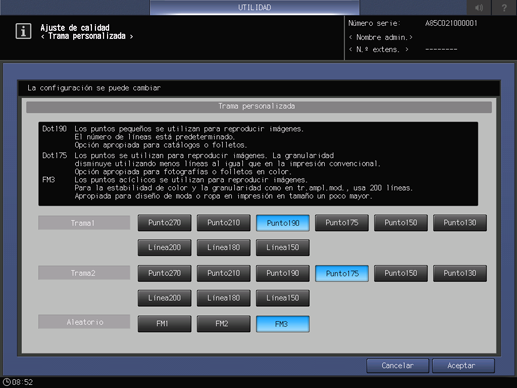This screenshot has height=388, width=517.
Task: Click the Trama personalizada panel title bar
Action: tap(259, 107)
